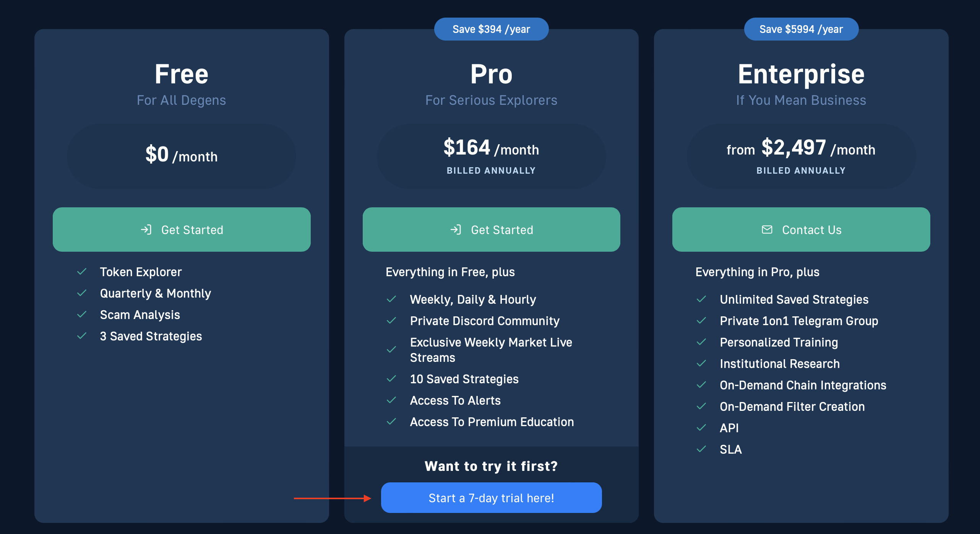Click the checkmark beside SLA feature
The width and height of the screenshot is (980, 534).
click(x=701, y=449)
